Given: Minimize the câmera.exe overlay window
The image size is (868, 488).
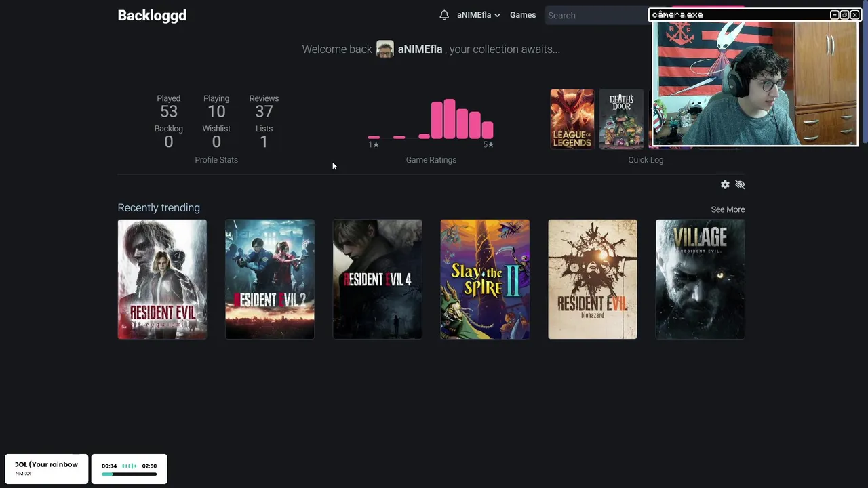Looking at the screenshot, I should [835, 15].
